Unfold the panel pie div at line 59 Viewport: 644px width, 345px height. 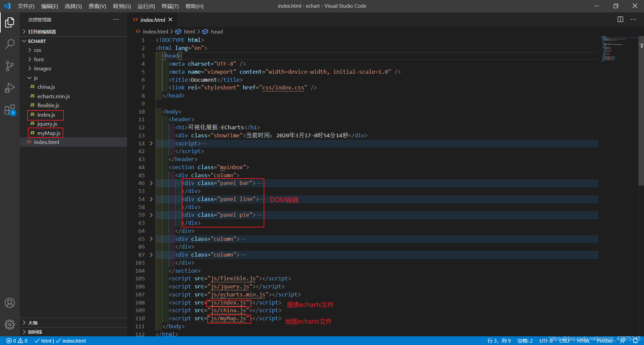[151, 215]
